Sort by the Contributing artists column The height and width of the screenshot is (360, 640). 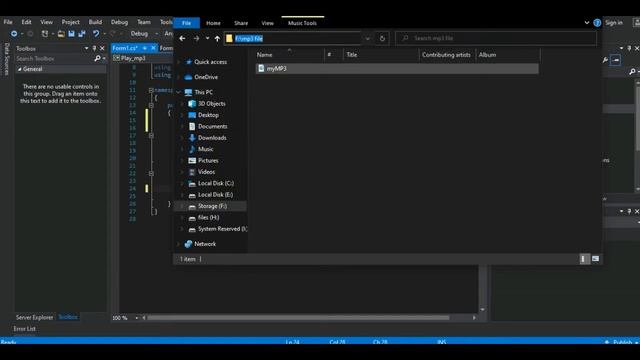pos(446,55)
